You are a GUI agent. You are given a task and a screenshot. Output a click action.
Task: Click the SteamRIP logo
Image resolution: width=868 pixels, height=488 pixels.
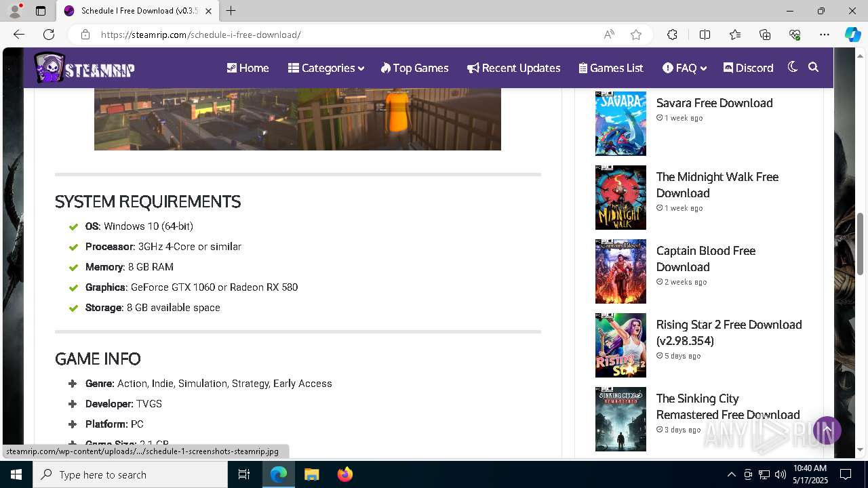pos(85,68)
